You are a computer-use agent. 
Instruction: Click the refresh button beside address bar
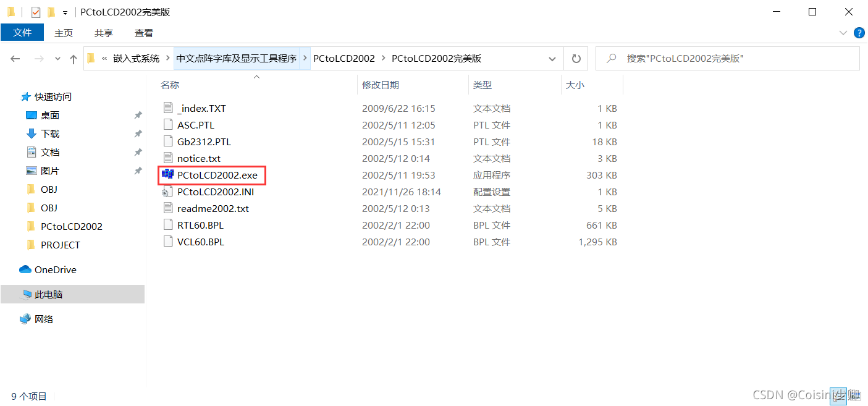point(576,59)
